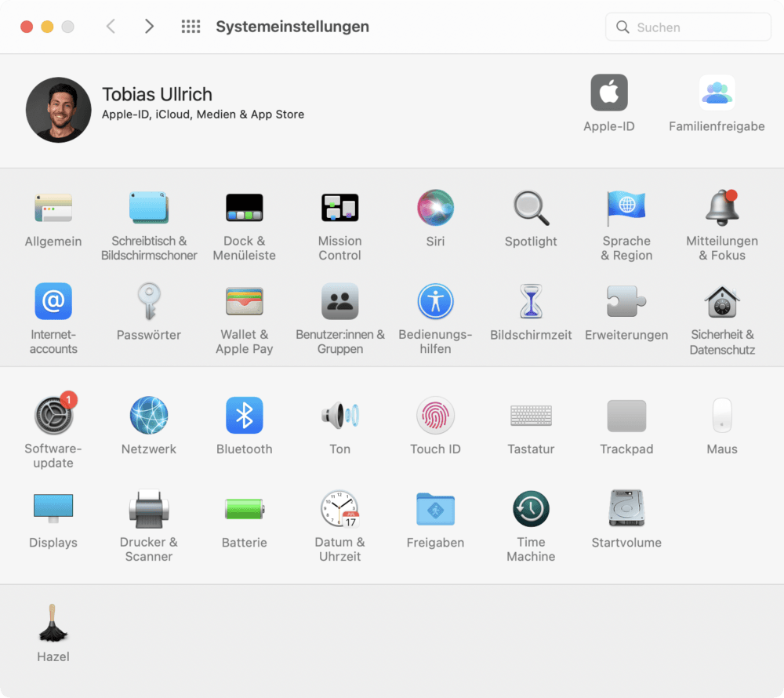Go forward with the right arrow
The height and width of the screenshot is (698, 784).
click(149, 27)
